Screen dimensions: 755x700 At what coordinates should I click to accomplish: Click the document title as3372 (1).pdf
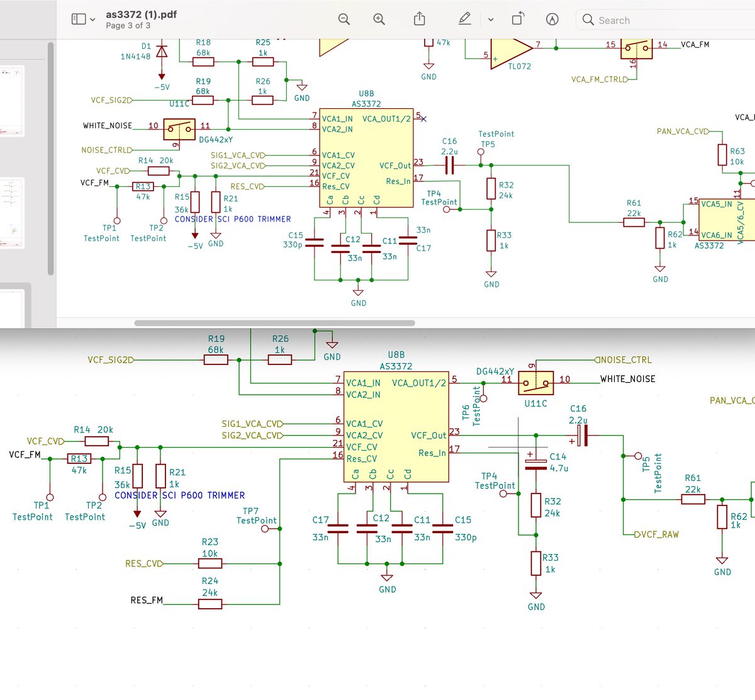(x=140, y=14)
